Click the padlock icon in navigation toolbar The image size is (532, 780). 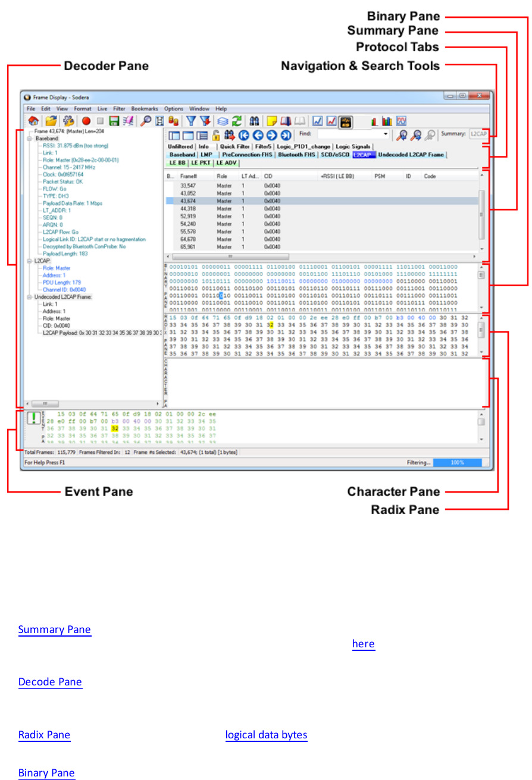(216, 135)
